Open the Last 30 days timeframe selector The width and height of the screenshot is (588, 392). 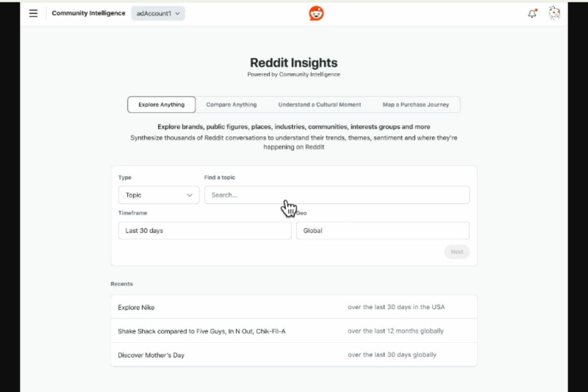205,230
